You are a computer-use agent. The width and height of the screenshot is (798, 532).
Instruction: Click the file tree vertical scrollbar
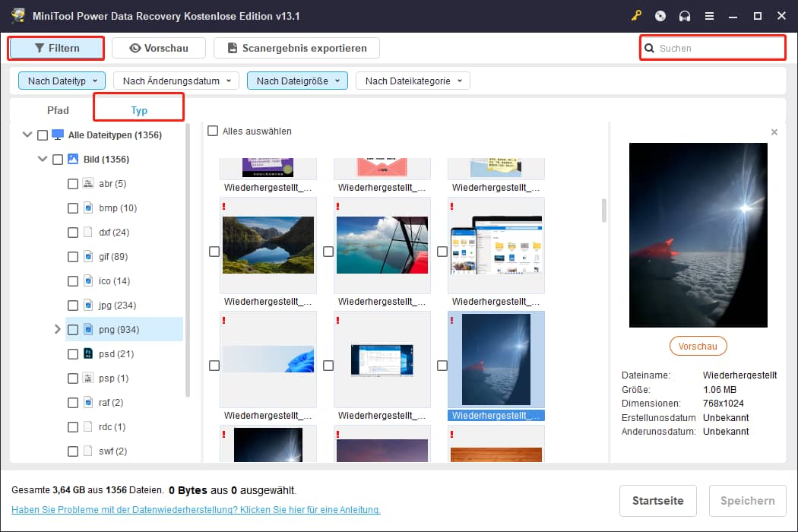click(x=187, y=260)
